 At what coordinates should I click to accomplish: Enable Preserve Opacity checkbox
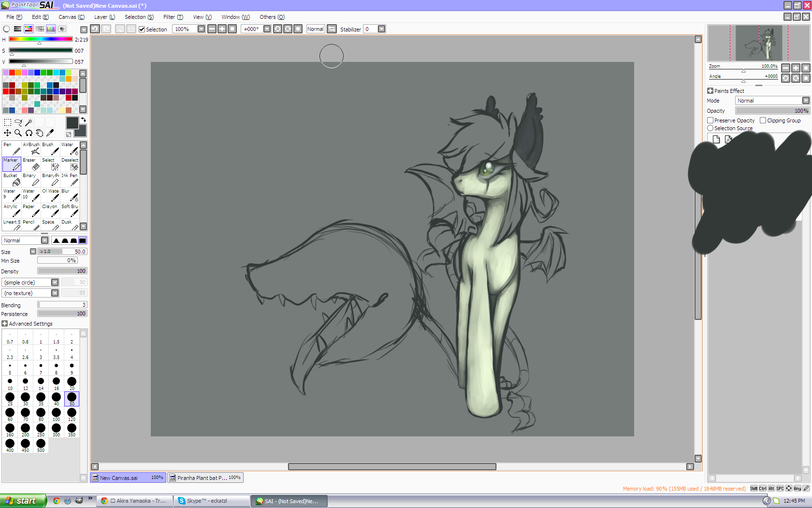[710, 120]
